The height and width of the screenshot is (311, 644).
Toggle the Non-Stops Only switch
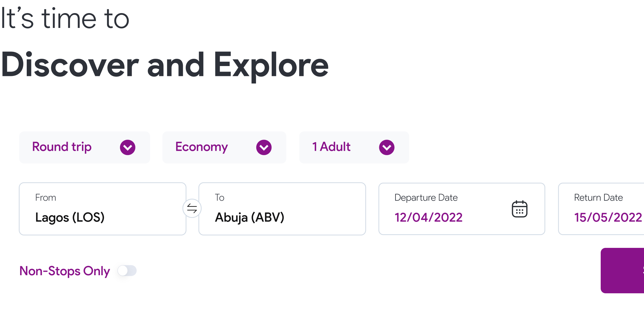[127, 271]
